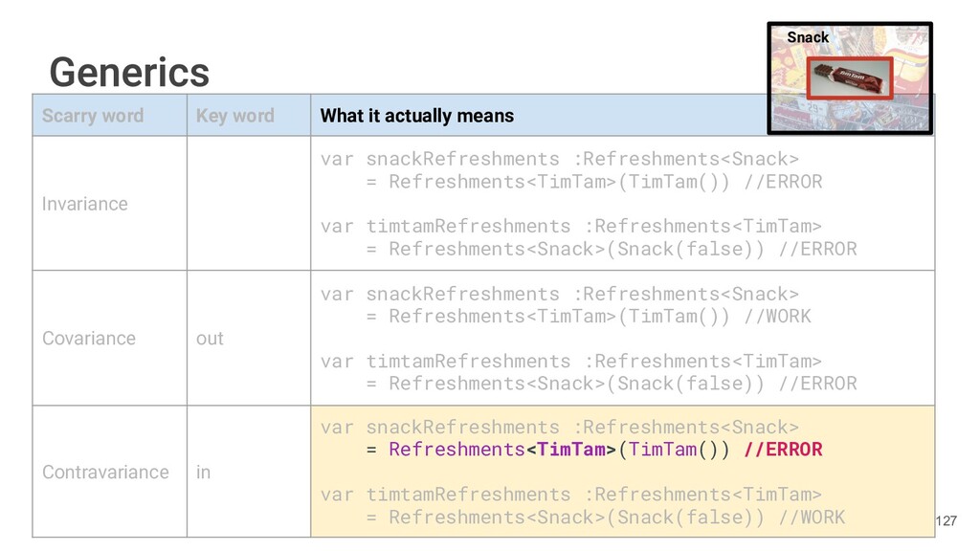Click the "Snack" label above the photo
This screenshot has height=551, width=980.
(808, 37)
